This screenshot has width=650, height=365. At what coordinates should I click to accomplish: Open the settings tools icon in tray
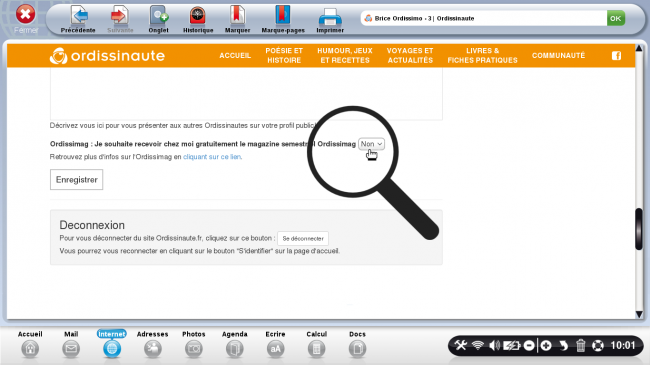[461, 345]
